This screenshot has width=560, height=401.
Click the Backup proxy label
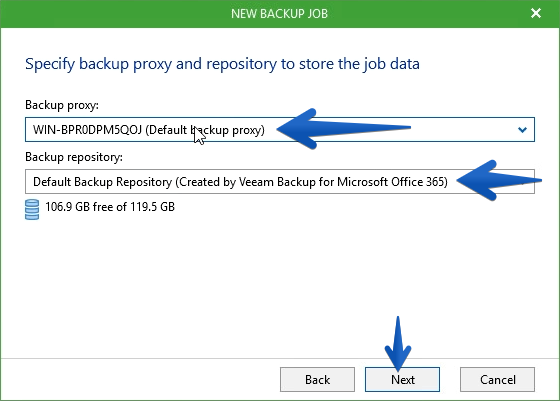pos(62,105)
